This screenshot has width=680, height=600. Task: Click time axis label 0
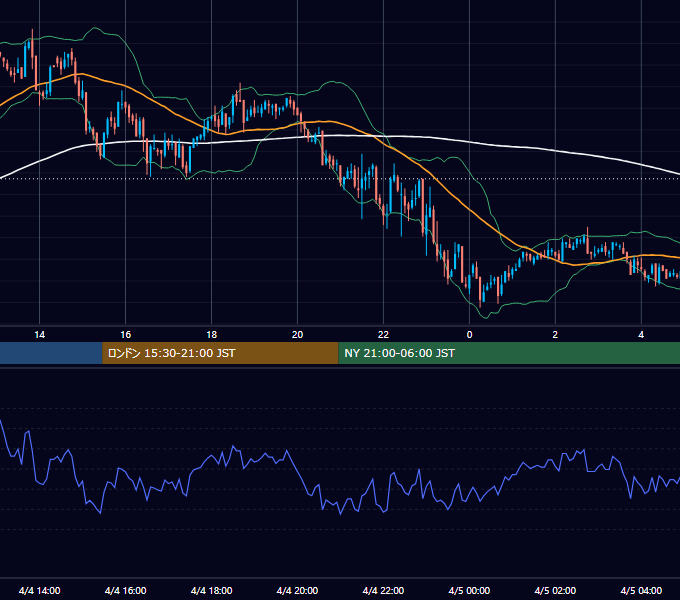click(469, 335)
